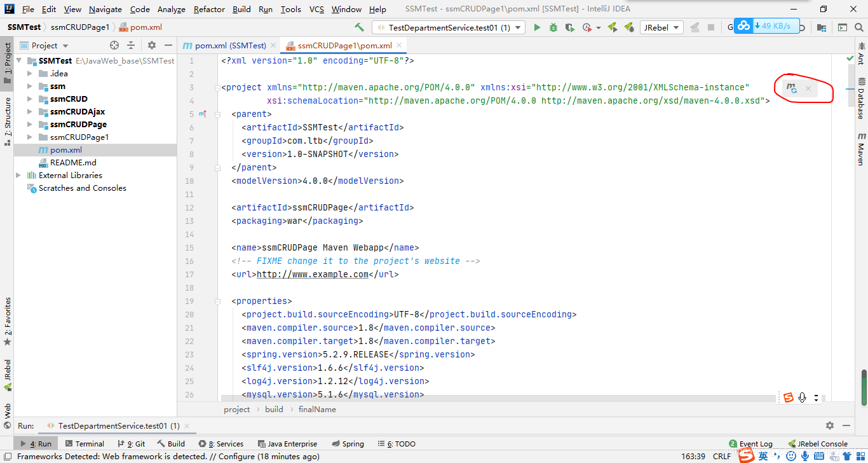Dismiss the Maven reload floating popup
This screenshot has width=868, height=463.
[x=808, y=88]
